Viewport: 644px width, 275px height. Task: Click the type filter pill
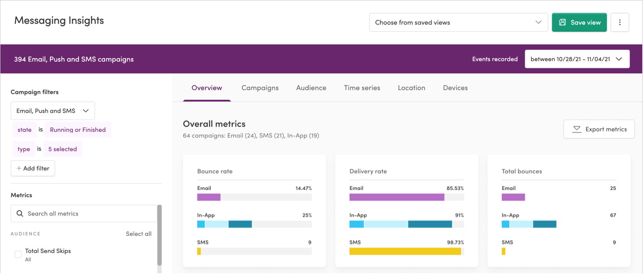(x=24, y=149)
